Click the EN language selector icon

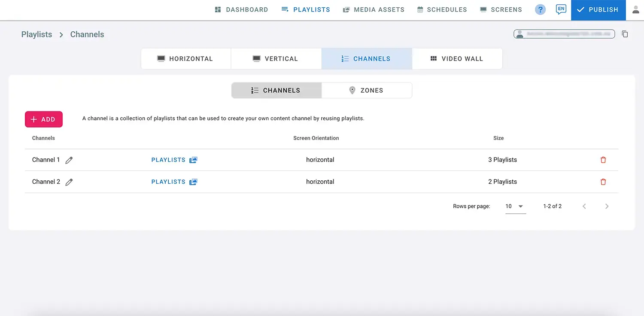pos(561,9)
